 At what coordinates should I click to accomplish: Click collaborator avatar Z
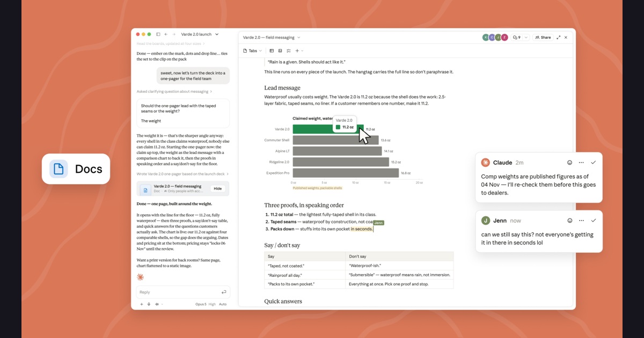504,38
